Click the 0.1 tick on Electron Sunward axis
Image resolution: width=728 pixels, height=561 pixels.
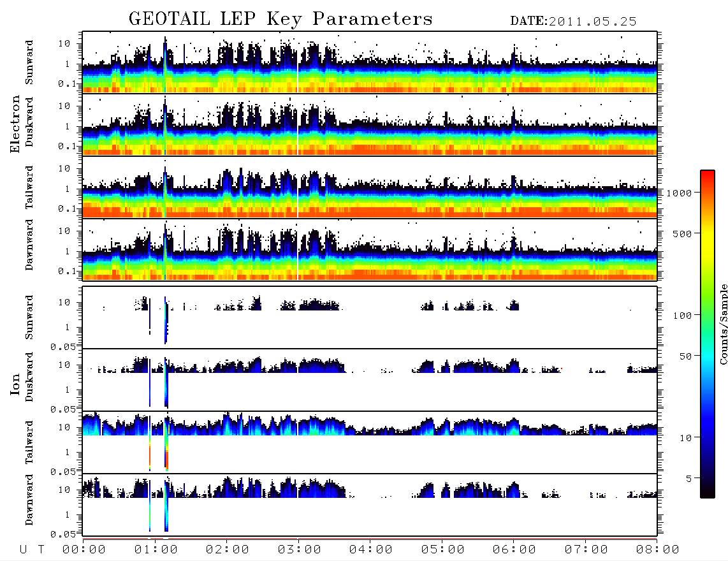tap(67, 84)
